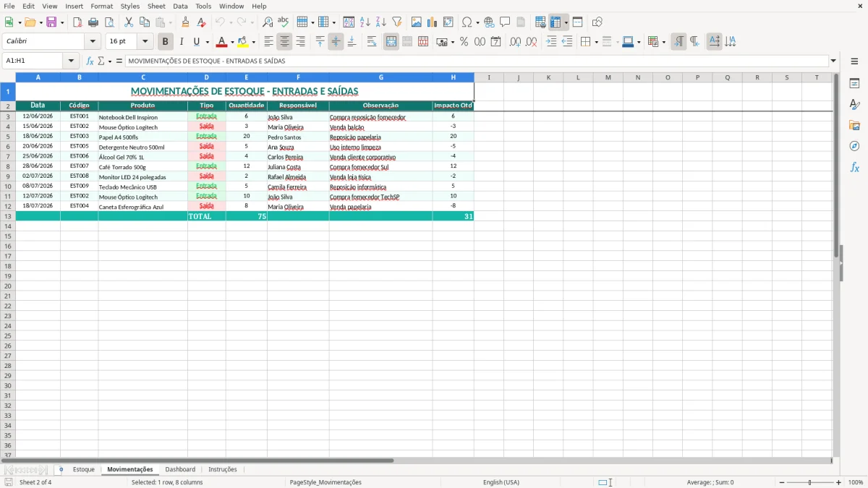Expand the font name dropdown
This screenshot has height=488, width=868.
click(x=93, y=42)
